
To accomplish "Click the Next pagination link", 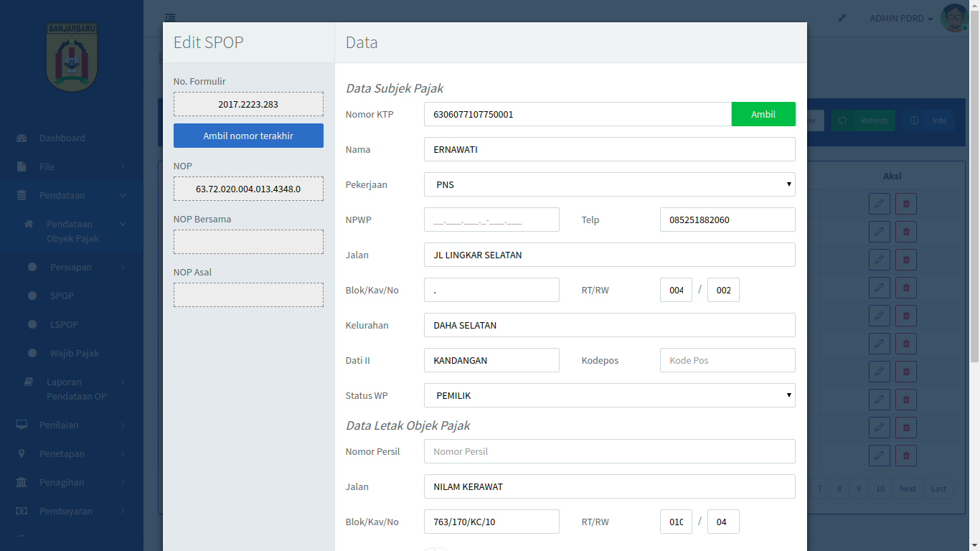I will 908,489.
